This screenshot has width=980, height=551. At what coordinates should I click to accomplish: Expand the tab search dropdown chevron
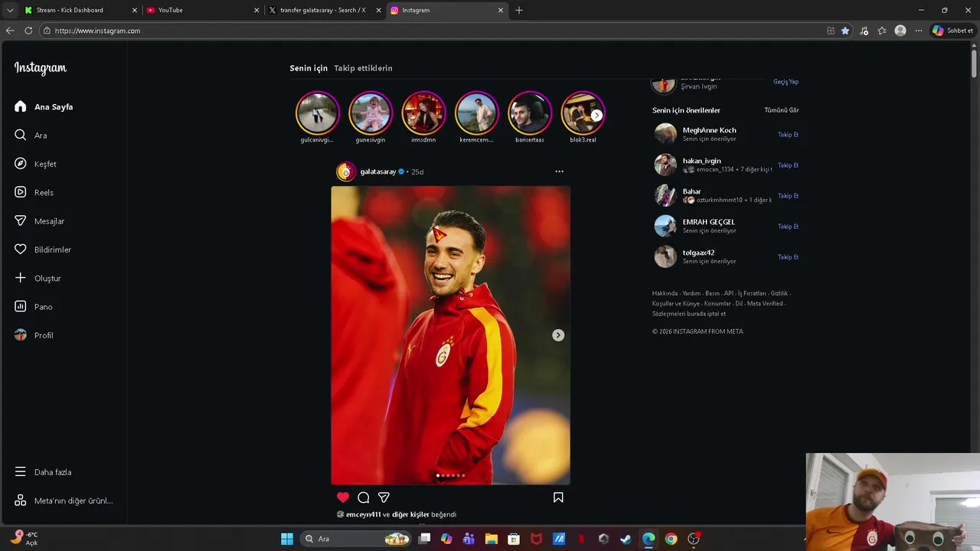(x=10, y=10)
